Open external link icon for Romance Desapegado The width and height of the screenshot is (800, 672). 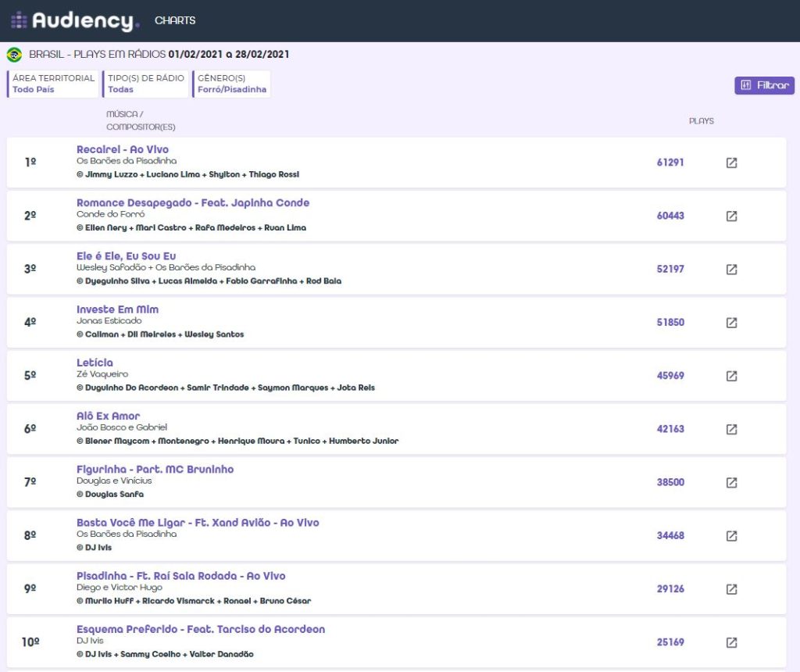pyautogui.click(x=731, y=216)
